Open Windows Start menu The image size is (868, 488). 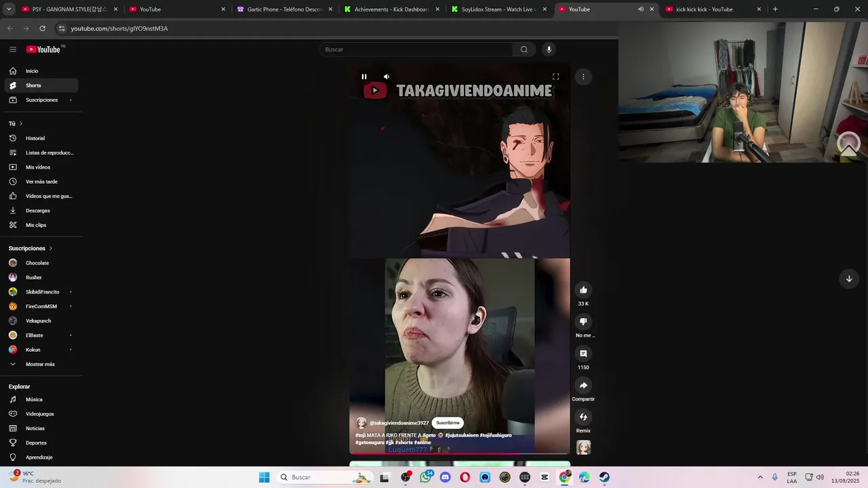click(x=264, y=477)
